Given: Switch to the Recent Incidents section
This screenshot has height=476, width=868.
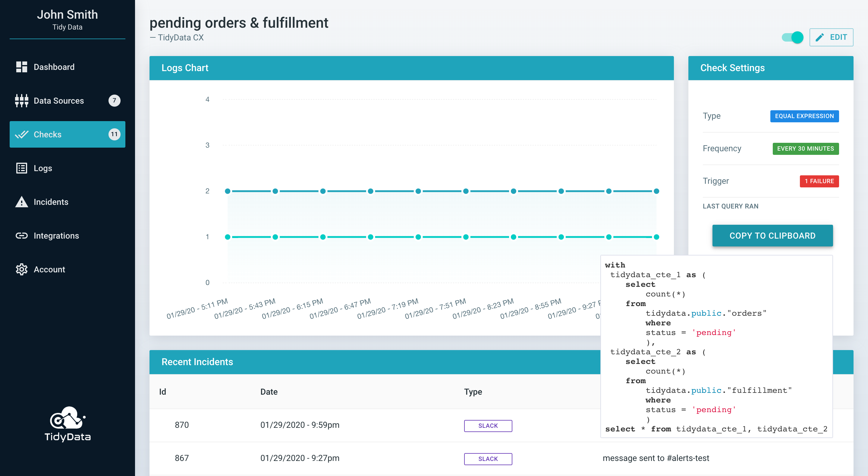Looking at the screenshot, I should pyautogui.click(x=197, y=362).
